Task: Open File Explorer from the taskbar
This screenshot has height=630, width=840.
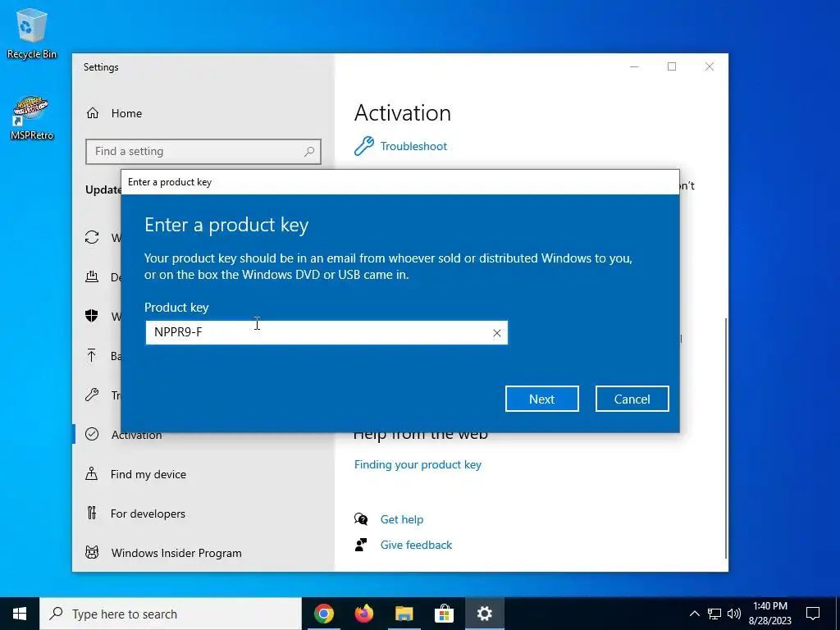Action: (404, 614)
